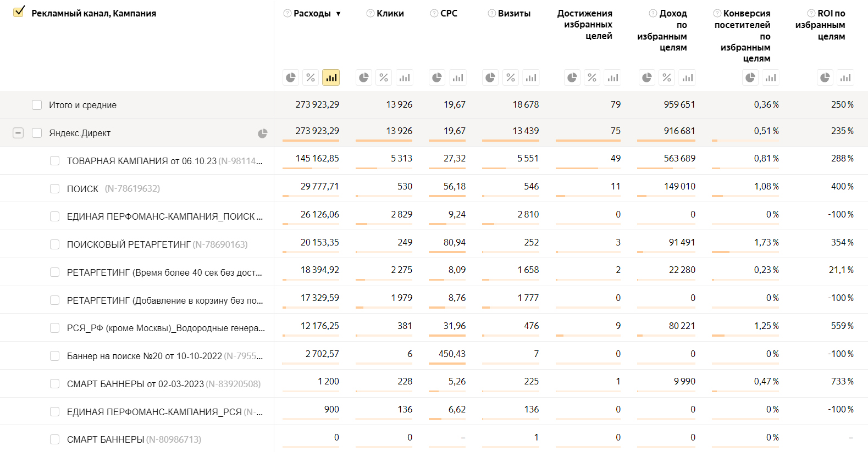Sort by Доход по избранным целям header
The image size is (868, 452).
pyautogui.click(x=662, y=30)
